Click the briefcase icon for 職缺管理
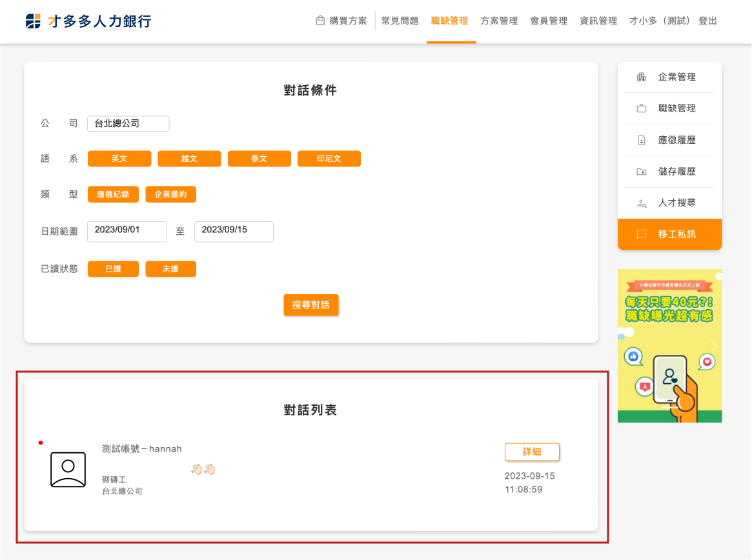The width and height of the screenshot is (752, 560). point(641,109)
